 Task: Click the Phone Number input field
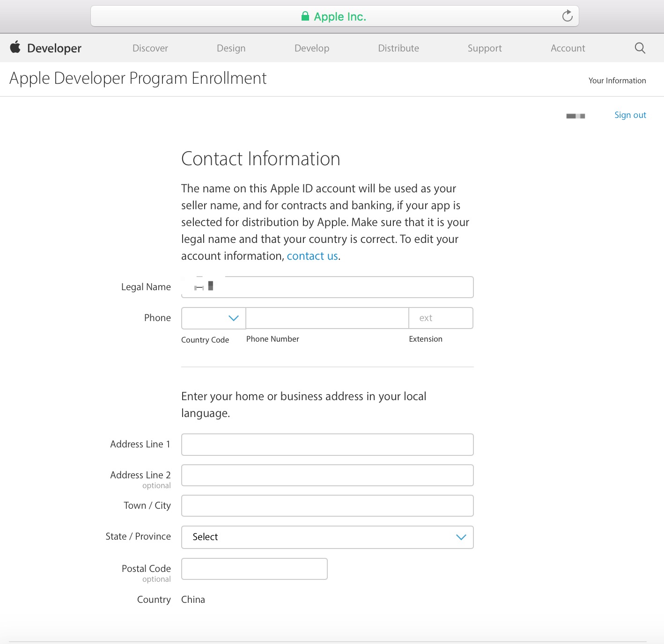tap(327, 318)
